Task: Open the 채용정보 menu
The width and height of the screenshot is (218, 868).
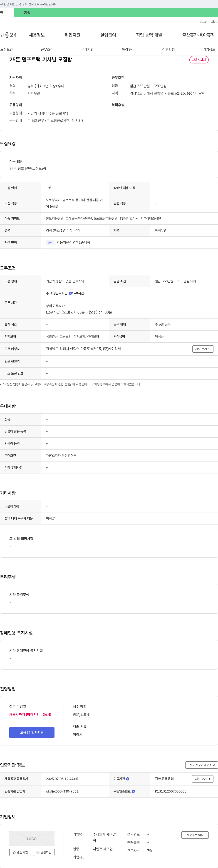Action: [37, 35]
